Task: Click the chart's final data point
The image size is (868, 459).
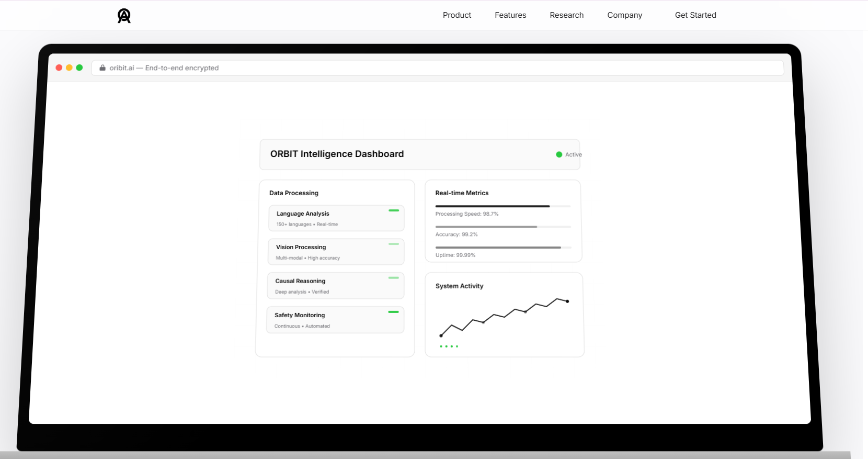Action: pyautogui.click(x=567, y=301)
